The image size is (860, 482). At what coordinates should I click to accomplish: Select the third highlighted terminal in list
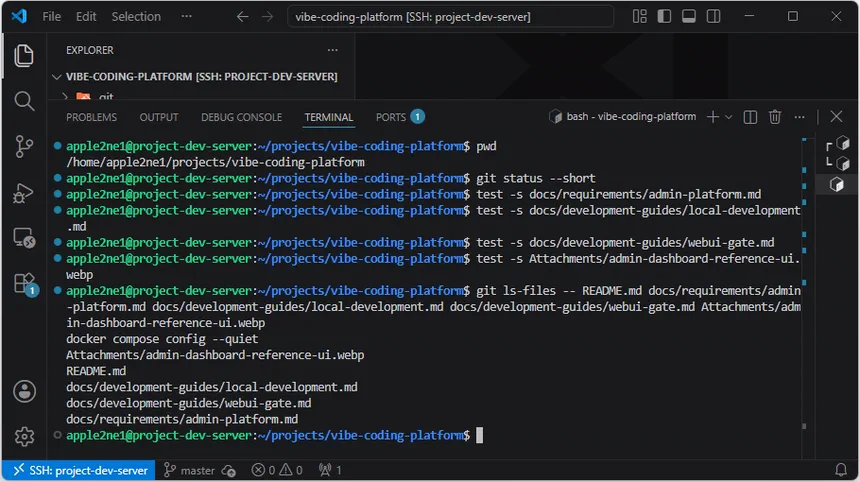[x=837, y=184]
